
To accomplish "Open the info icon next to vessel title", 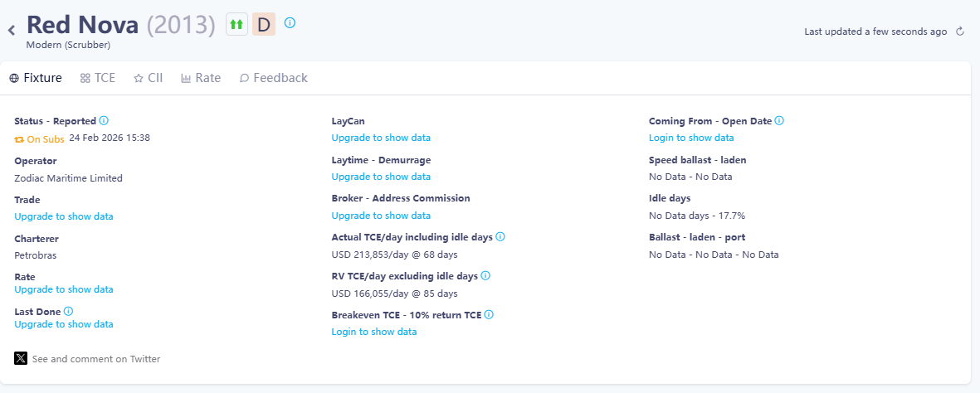I will (x=290, y=22).
